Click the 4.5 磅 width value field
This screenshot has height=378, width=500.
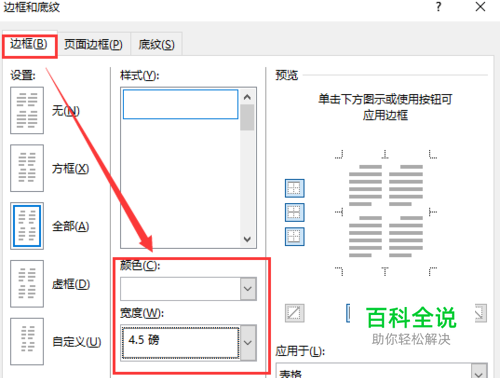(180, 343)
